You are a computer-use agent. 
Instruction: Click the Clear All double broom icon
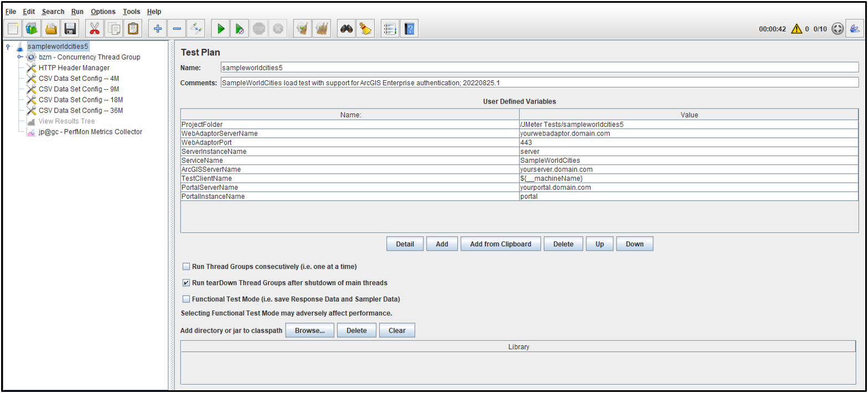(321, 28)
